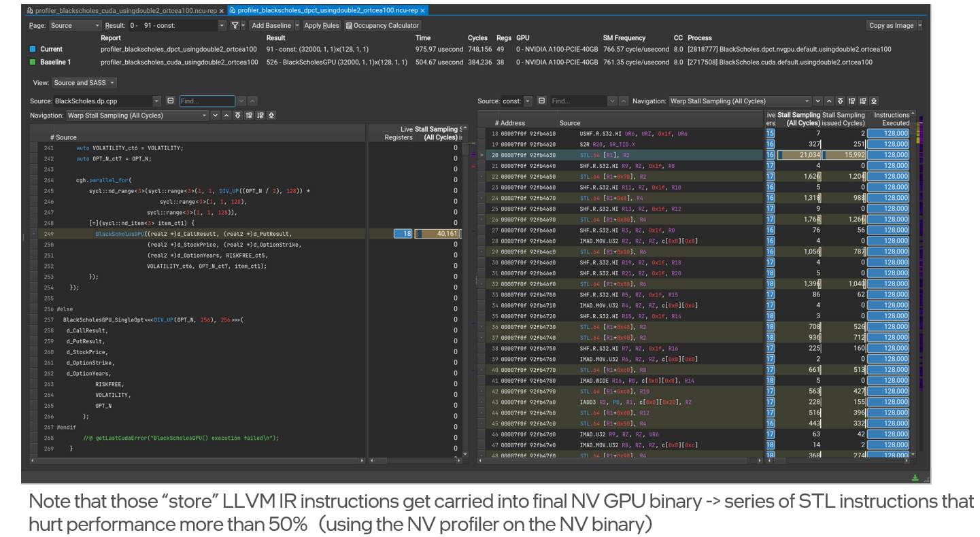Image resolution: width=980 pixels, height=537 pixels.
Task: Jump to next lower value in left Navigation bar
Action: tap(260, 116)
